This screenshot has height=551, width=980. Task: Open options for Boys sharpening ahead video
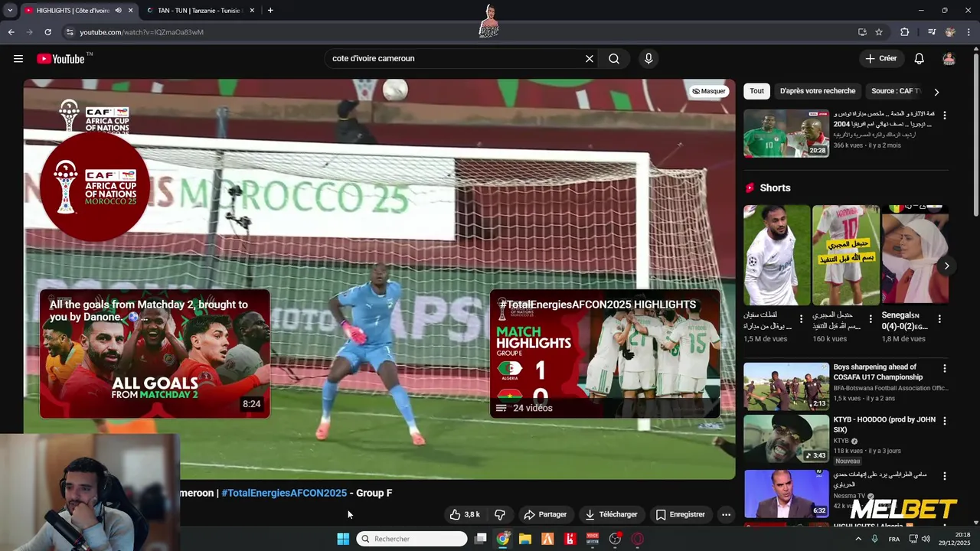(944, 368)
